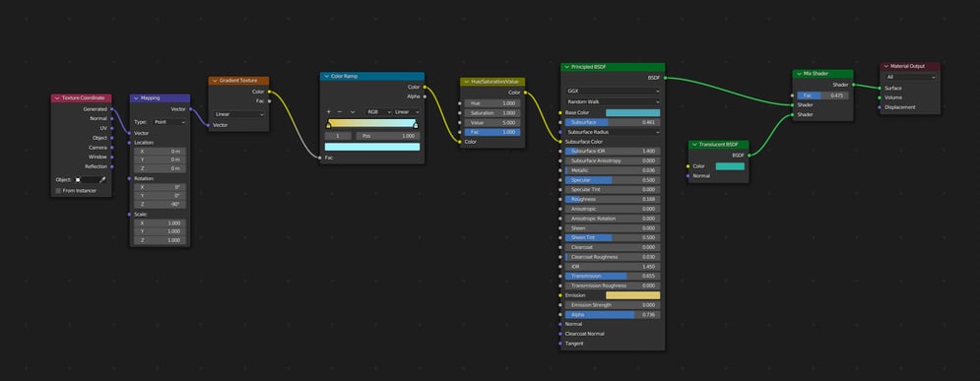Collapse the Texture Coordinate node
This screenshot has height=381, width=980.
tap(57, 98)
